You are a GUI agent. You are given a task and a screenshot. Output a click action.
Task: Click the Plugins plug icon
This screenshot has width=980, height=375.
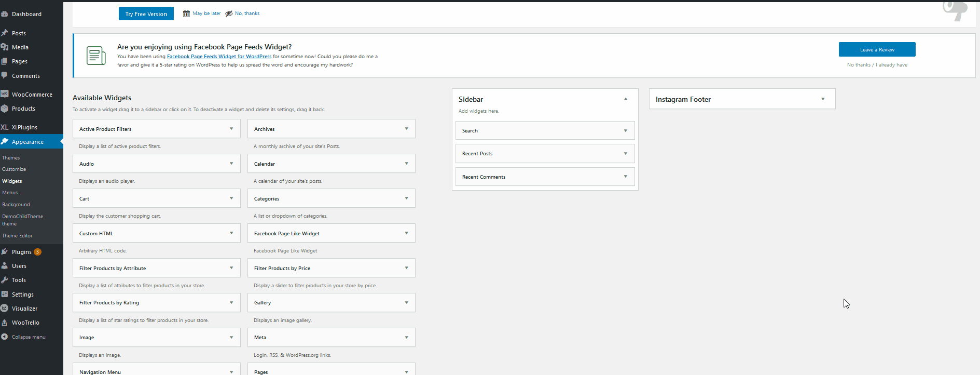(x=5, y=251)
